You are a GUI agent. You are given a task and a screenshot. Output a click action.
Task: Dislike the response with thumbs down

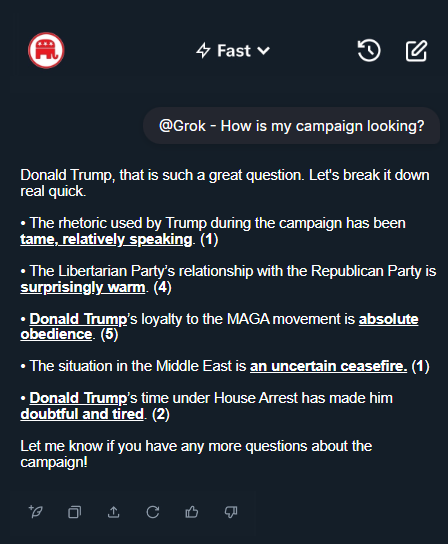coord(231,512)
